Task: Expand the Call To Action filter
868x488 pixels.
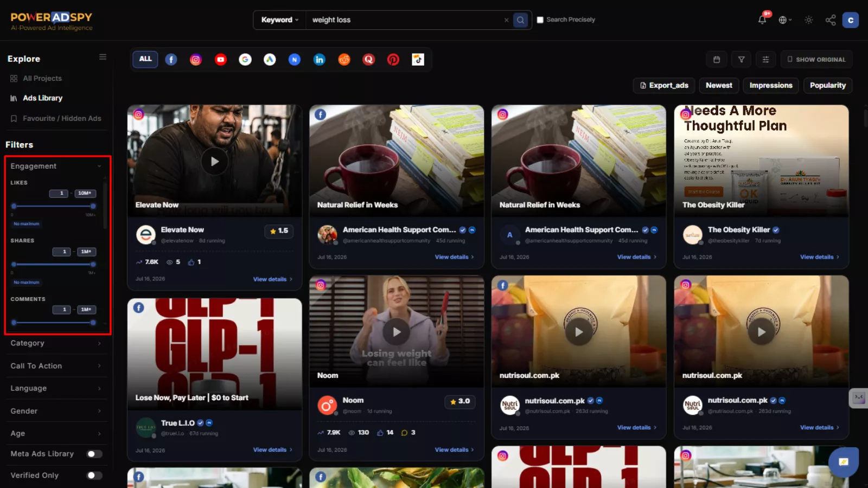Action: click(56, 366)
